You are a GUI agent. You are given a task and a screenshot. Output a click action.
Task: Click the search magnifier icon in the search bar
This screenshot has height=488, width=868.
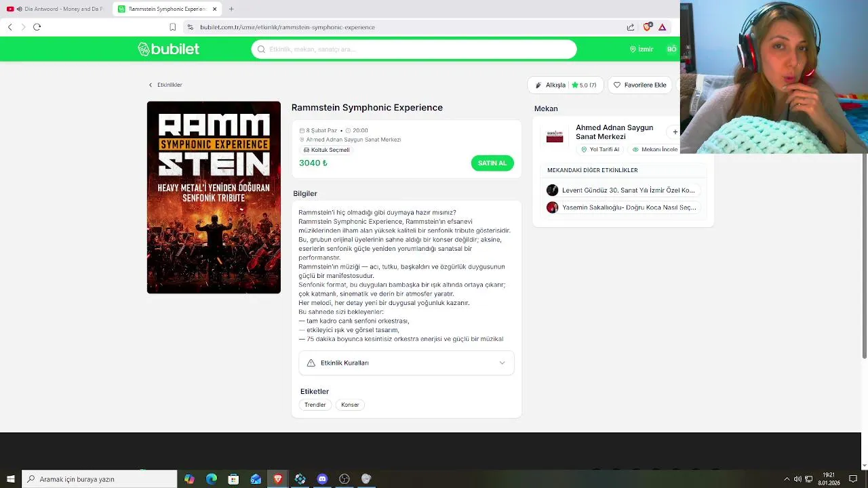click(261, 49)
